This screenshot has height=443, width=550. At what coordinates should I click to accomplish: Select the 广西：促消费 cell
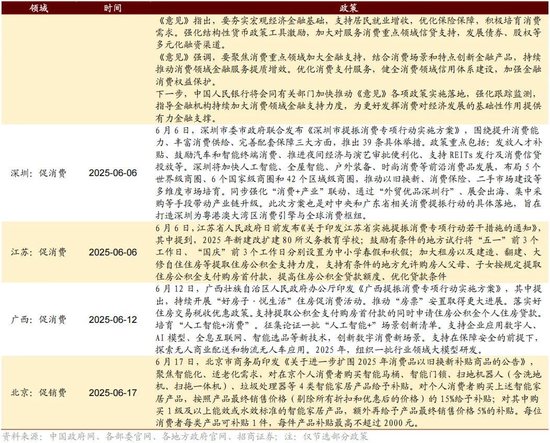[x=39, y=320]
